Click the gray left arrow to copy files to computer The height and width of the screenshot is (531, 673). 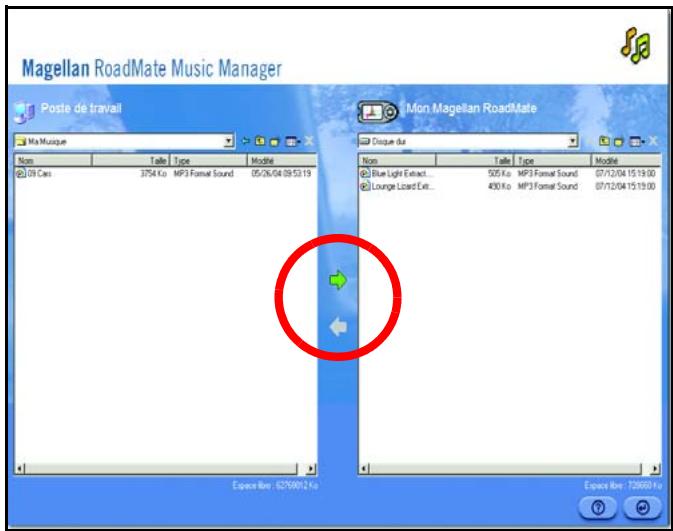click(338, 327)
